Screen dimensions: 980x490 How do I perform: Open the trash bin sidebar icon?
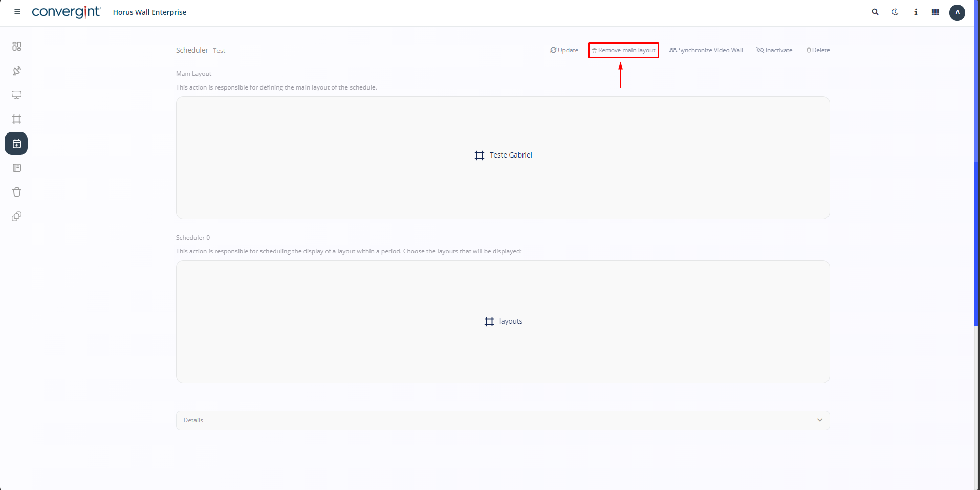click(17, 192)
